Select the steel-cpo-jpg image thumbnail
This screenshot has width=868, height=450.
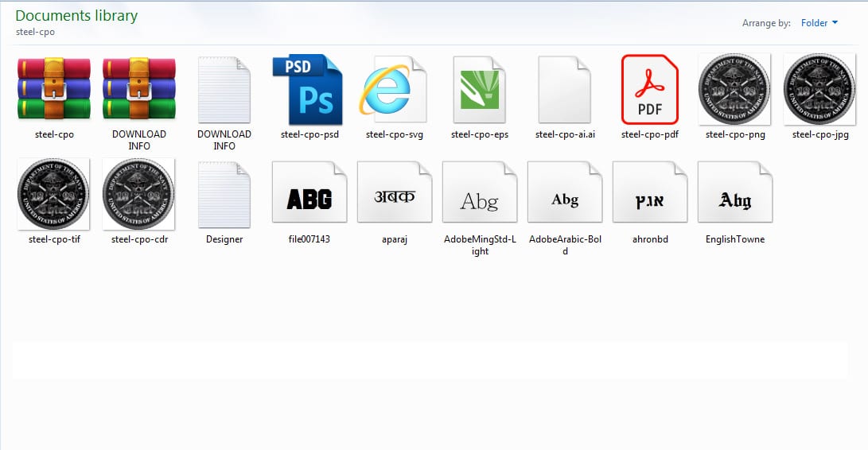[x=819, y=89]
